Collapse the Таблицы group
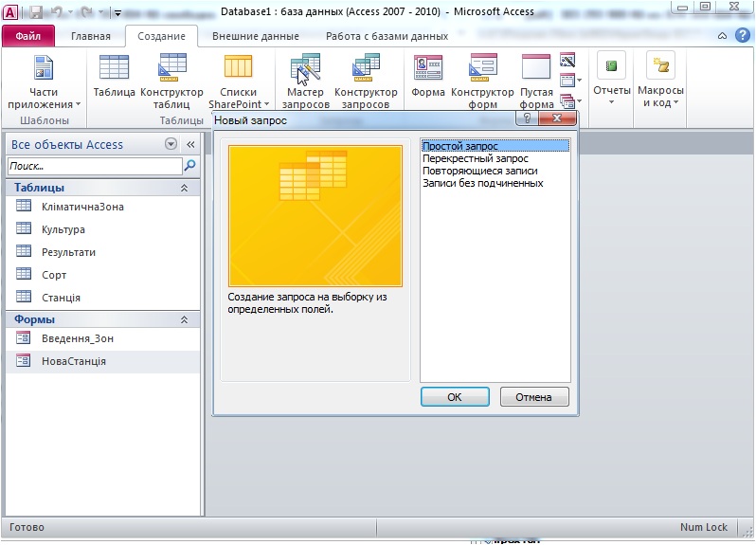Image resolution: width=756 pixels, height=545 pixels. [x=184, y=189]
